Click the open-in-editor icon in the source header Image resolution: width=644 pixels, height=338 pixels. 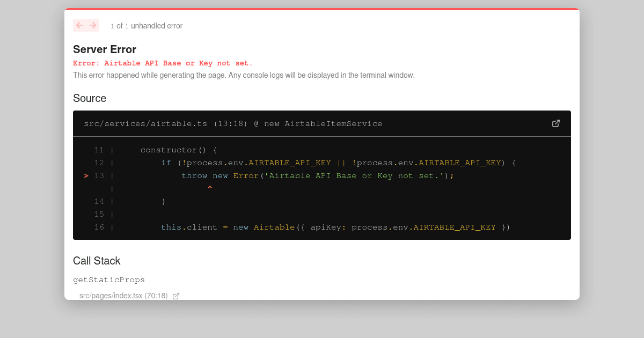pyautogui.click(x=556, y=123)
